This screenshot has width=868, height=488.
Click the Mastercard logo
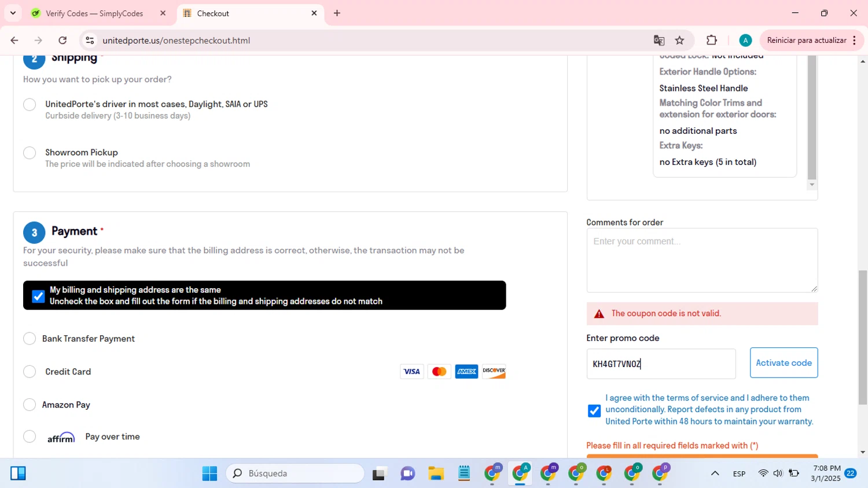[x=439, y=372]
